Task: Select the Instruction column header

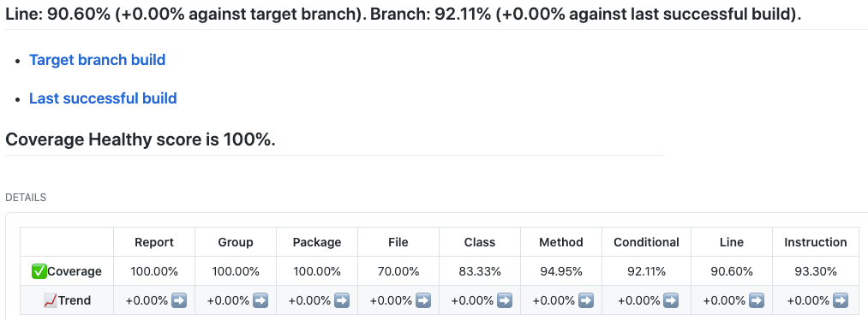Action: click(x=816, y=242)
